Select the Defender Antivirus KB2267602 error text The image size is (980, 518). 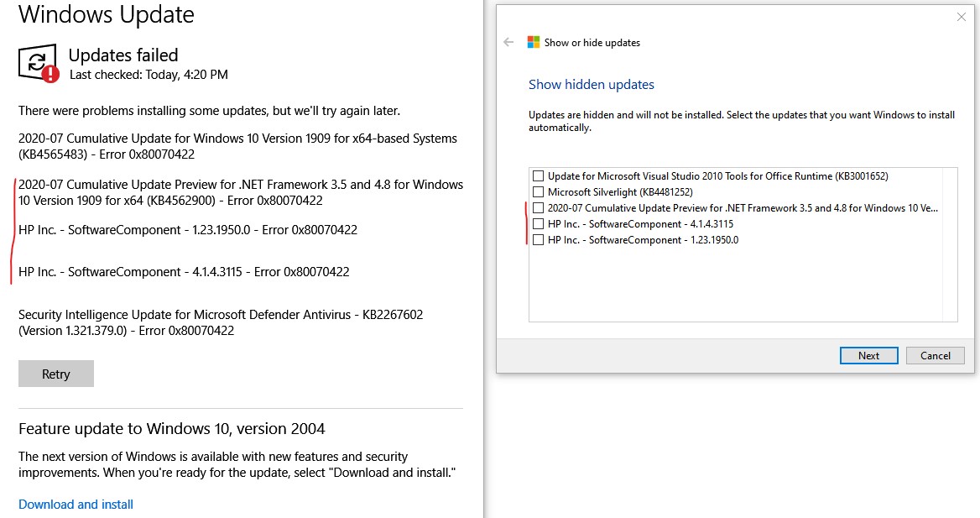[x=221, y=322]
